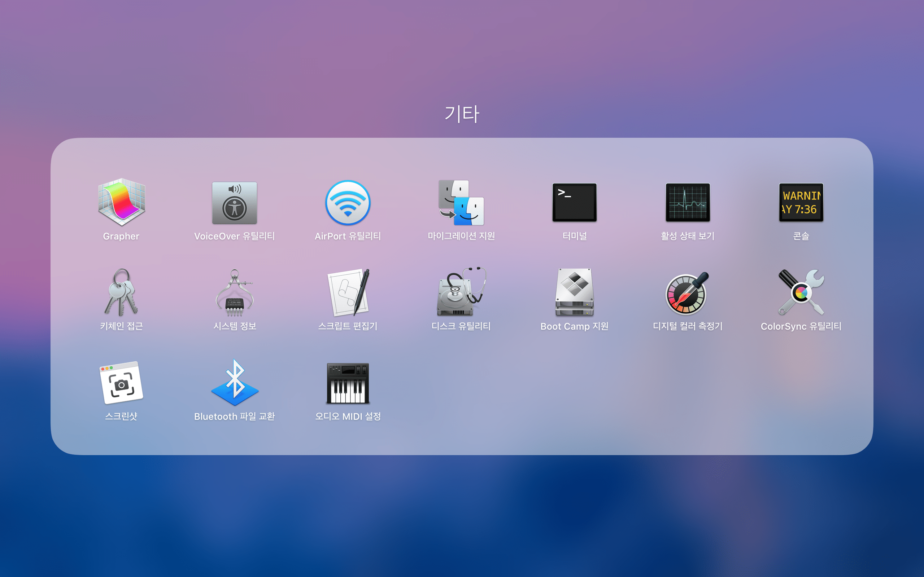Screen dimensions: 924x577
Task: Open the 콘솔 app
Action: (801, 203)
